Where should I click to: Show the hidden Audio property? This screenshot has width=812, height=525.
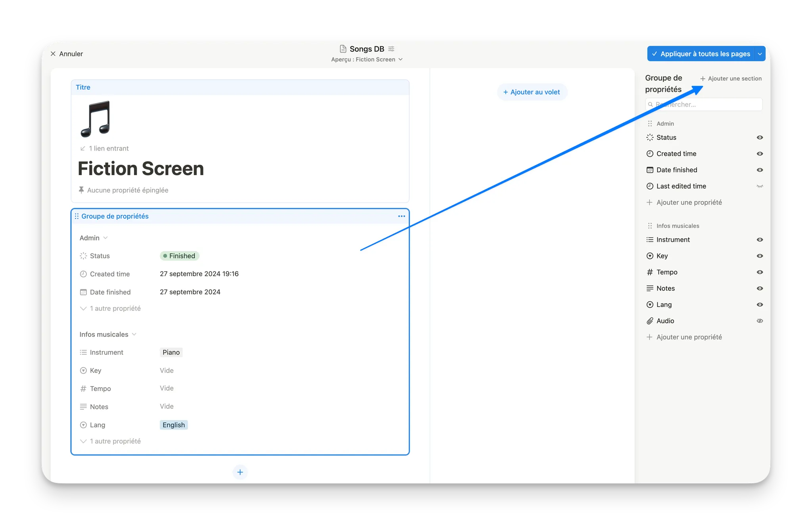tap(760, 321)
